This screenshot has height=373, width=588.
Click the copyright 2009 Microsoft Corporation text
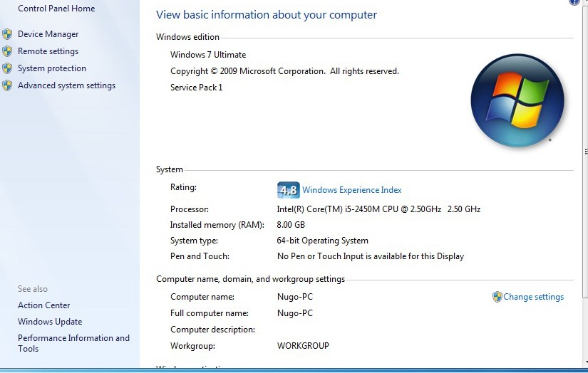pos(284,71)
